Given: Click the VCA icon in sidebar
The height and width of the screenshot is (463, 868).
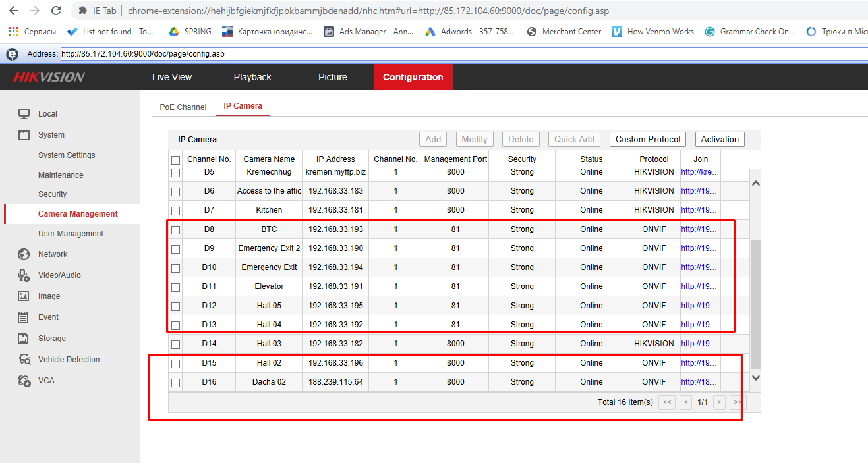Looking at the screenshot, I should click(24, 381).
